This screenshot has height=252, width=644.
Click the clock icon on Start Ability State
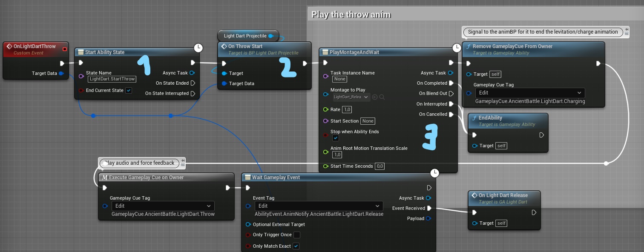(198, 48)
